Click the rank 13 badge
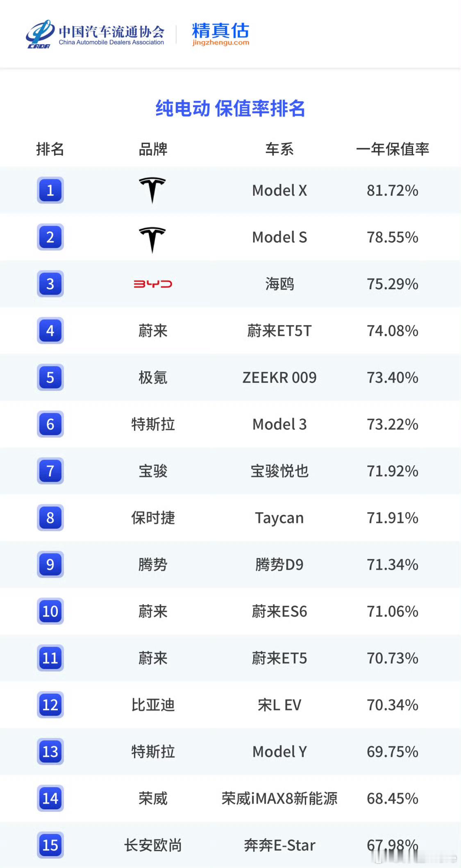Screen dimensions: 461x868 (50, 752)
